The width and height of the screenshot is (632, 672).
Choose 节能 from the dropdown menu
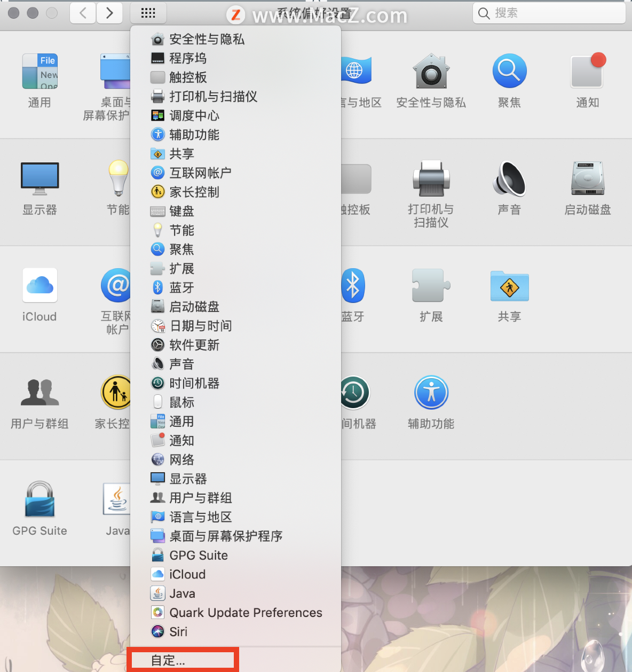235,230
